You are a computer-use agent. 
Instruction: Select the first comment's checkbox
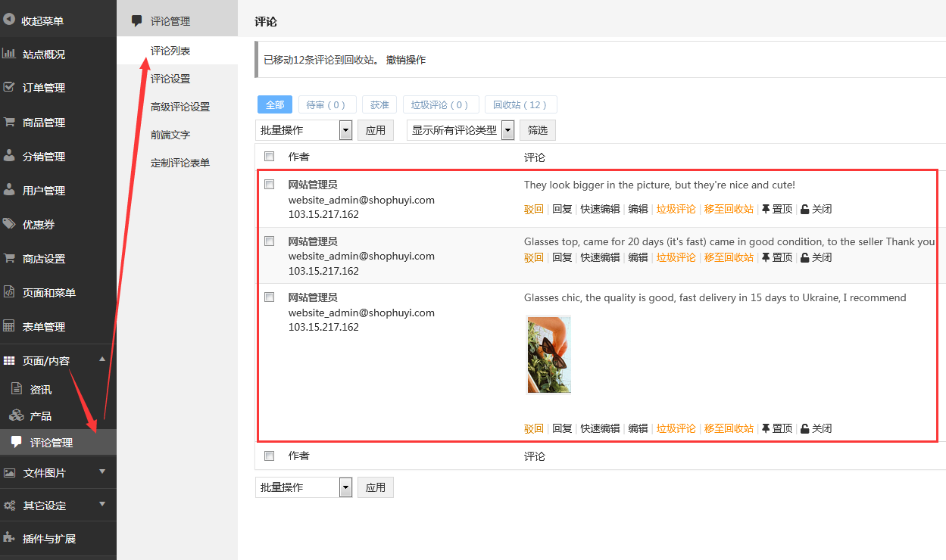(x=269, y=184)
